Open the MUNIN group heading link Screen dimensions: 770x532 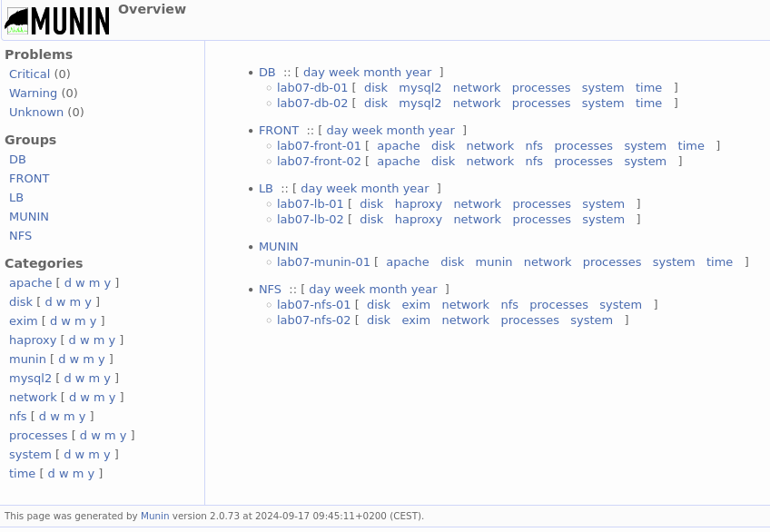coord(279,247)
